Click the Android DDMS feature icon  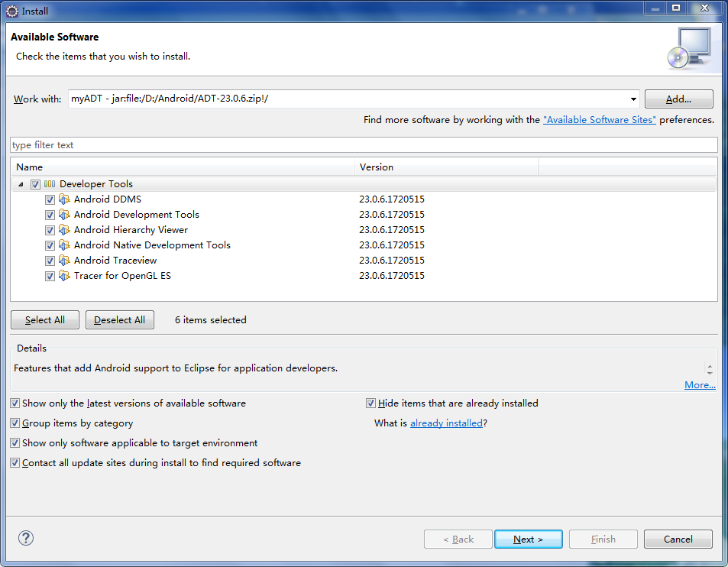coord(64,199)
